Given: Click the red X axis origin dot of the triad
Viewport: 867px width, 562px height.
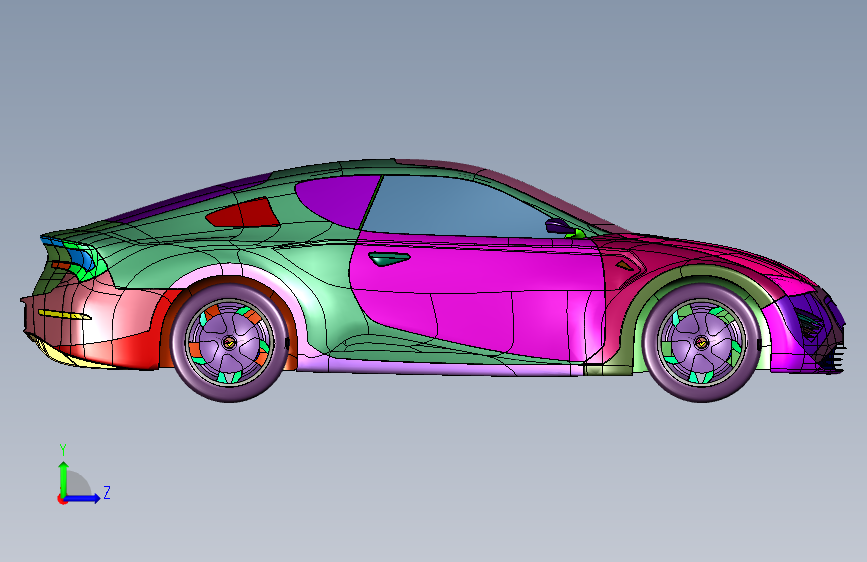Looking at the screenshot, I should tap(62, 499).
